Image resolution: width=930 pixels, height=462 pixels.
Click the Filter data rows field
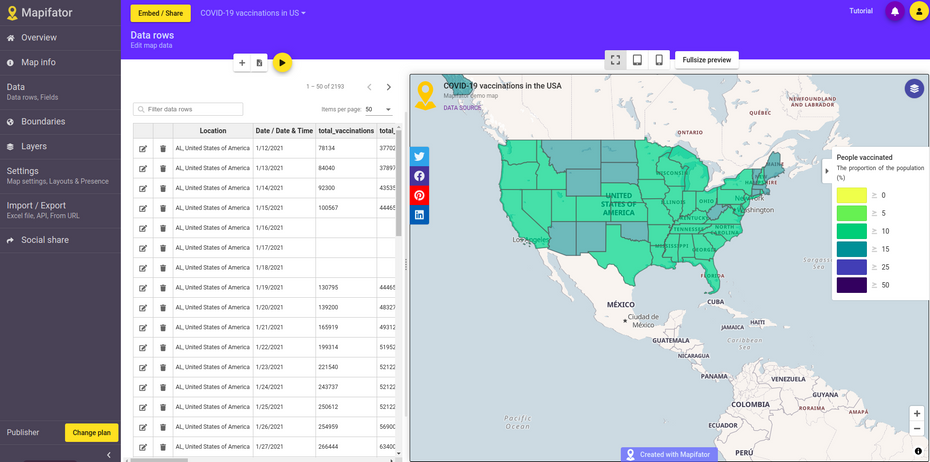tap(188, 109)
